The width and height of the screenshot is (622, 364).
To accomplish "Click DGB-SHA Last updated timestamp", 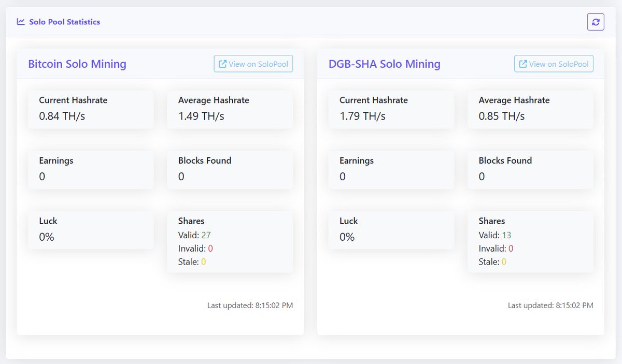I will pyautogui.click(x=550, y=305).
